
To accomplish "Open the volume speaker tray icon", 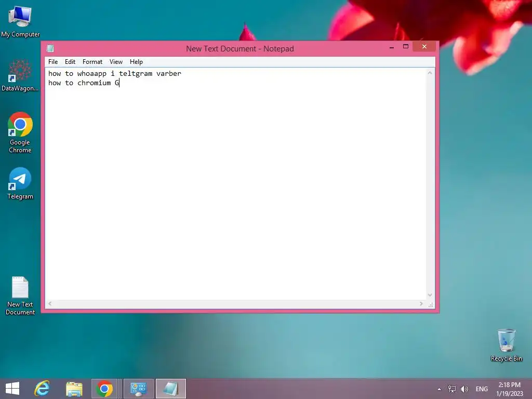I will (x=464, y=389).
